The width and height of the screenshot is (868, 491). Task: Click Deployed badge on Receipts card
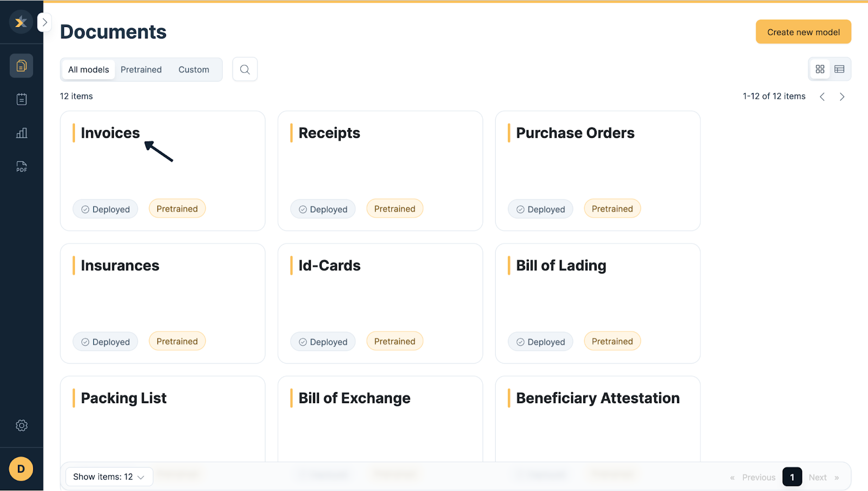click(x=323, y=209)
